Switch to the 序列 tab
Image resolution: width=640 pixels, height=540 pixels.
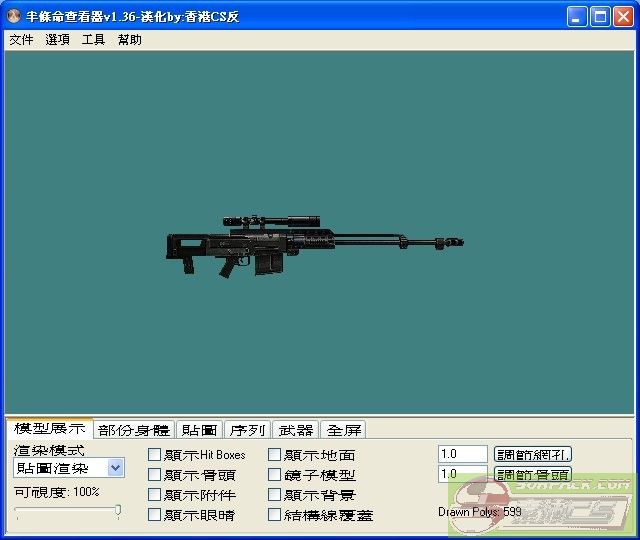click(x=247, y=430)
